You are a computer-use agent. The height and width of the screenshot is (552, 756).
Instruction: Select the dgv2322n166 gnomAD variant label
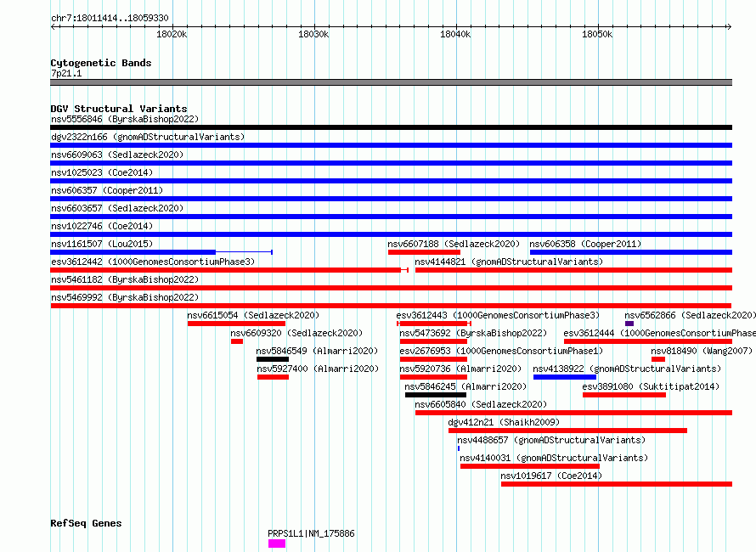click(148, 137)
